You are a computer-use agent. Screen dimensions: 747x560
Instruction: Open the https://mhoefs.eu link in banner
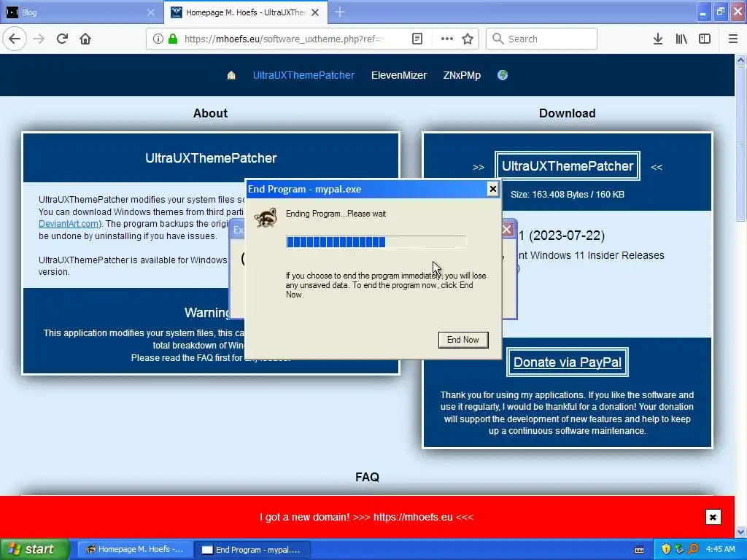coord(413,517)
